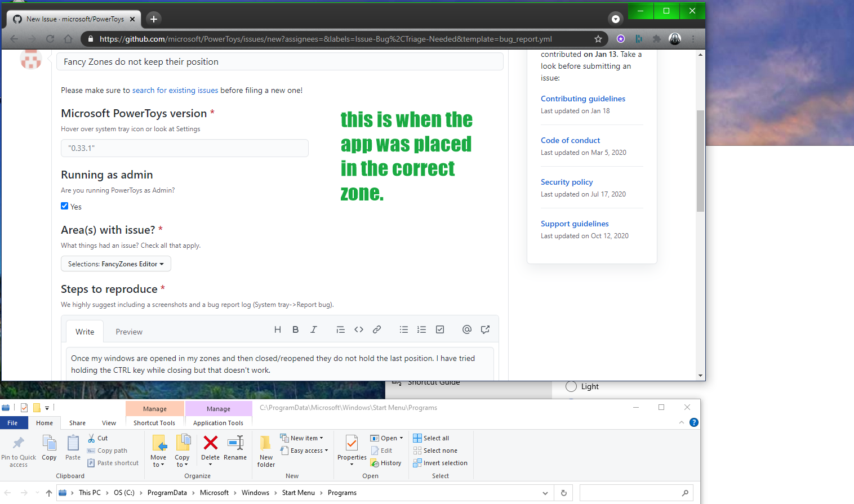Open the Contributing guidelines link

point(582,99)
